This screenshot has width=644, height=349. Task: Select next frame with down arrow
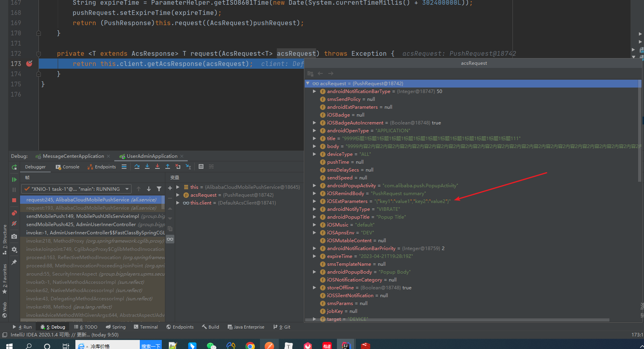point(149,189)
